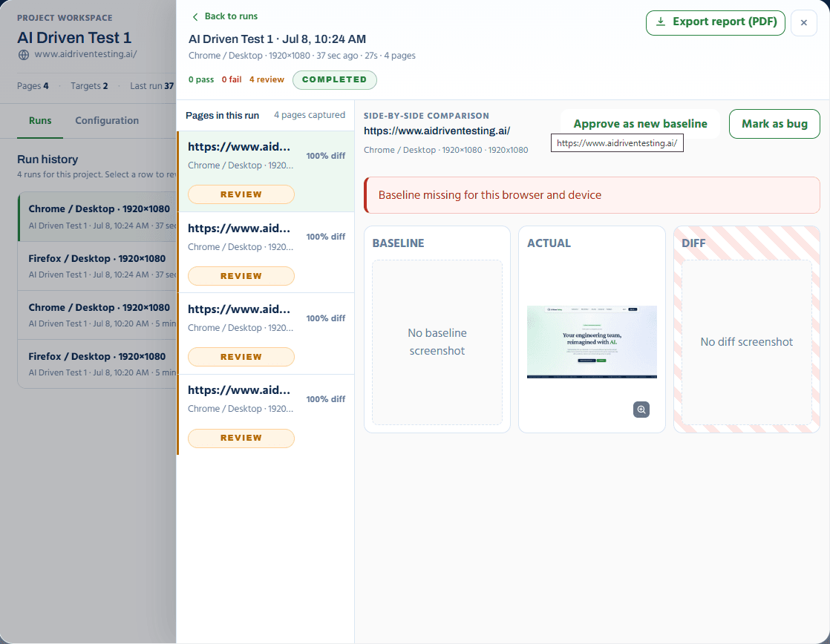Mark this comparison as bug
This screenshot has height=644, width=830.
pyautogui.click(x=774, y=124)
